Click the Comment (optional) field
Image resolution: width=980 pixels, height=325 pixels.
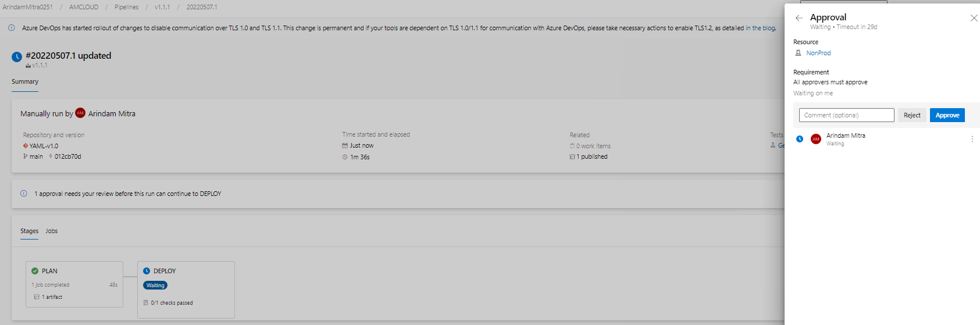pos(846,115)
